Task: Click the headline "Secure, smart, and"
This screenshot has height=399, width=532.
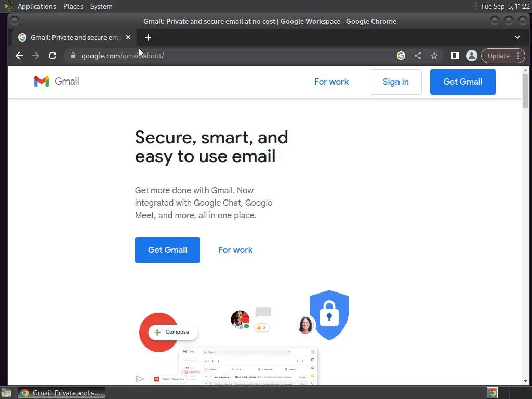Action: (211, 137)
